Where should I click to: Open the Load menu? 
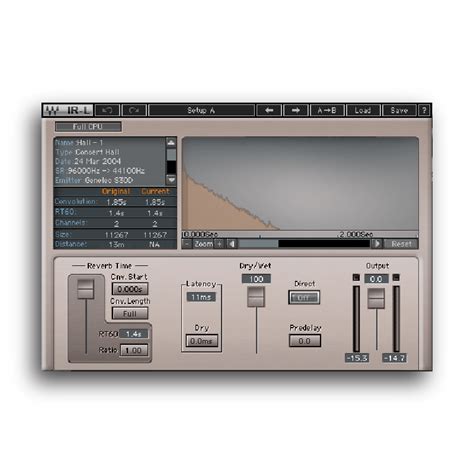[x=363, y=110]
